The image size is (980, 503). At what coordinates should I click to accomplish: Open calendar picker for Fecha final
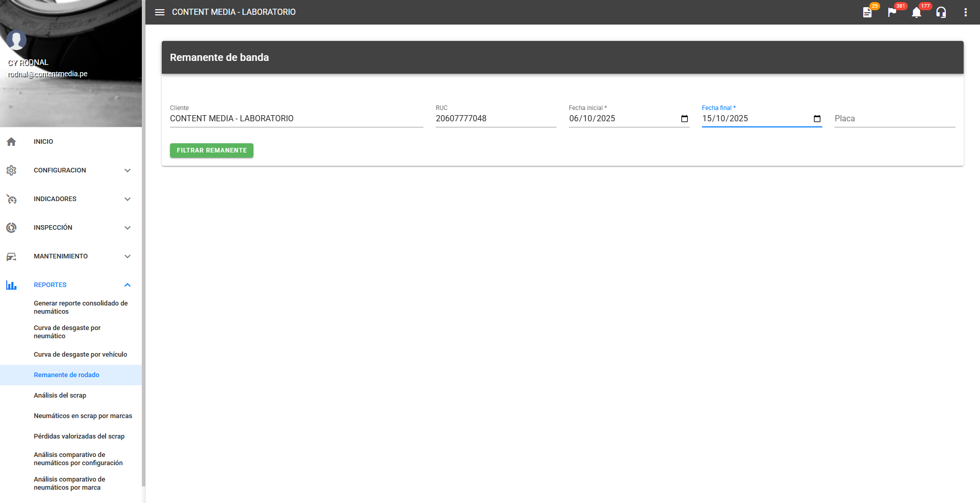pos(817,119)
